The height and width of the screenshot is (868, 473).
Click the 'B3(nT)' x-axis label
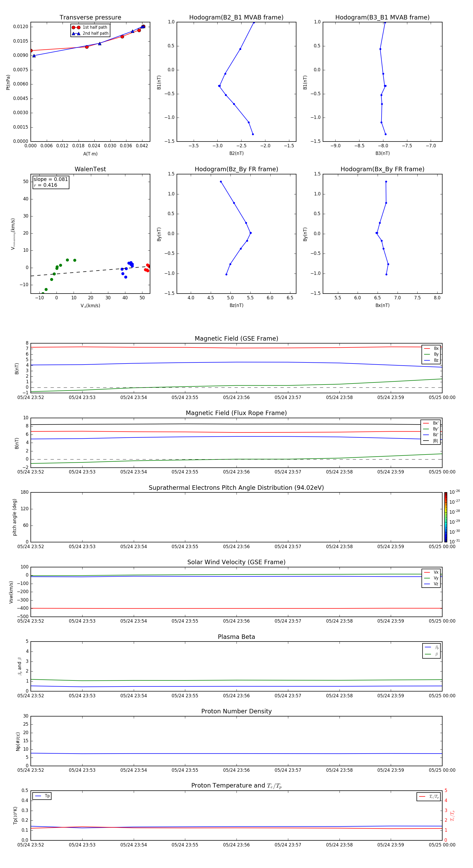382,153
